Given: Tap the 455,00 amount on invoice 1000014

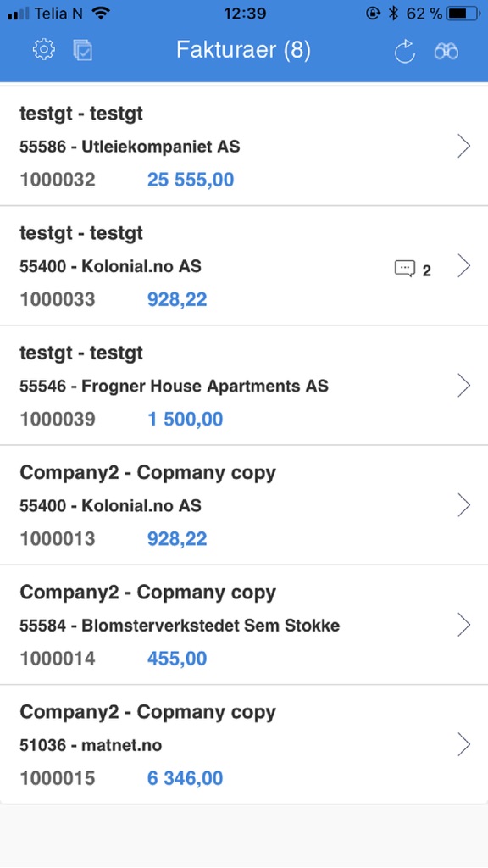Looking at the screenshot, I should point(177,659).
